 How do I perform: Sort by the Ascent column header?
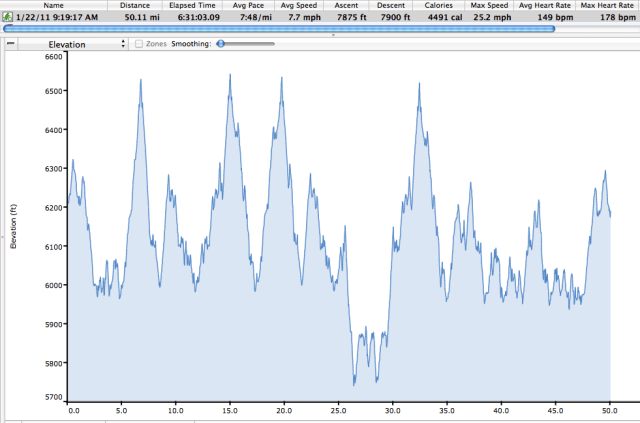pyautogui.click(x=346, y=6)
